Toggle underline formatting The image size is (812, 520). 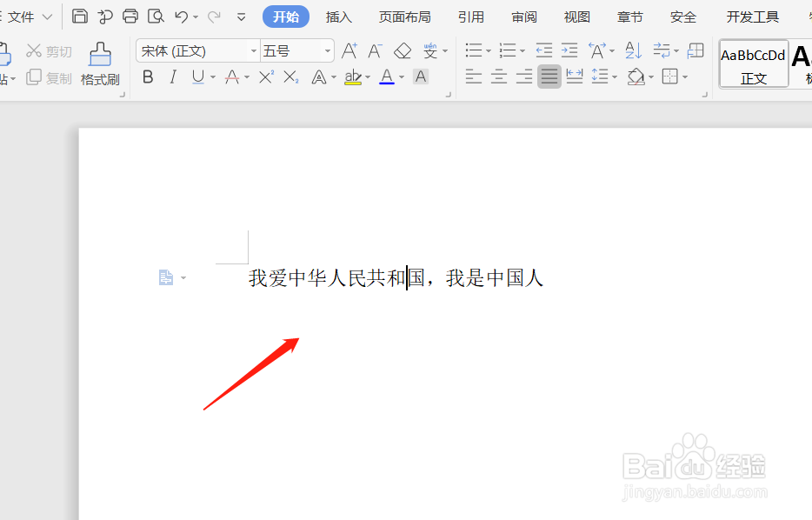(x=198, y=77)
